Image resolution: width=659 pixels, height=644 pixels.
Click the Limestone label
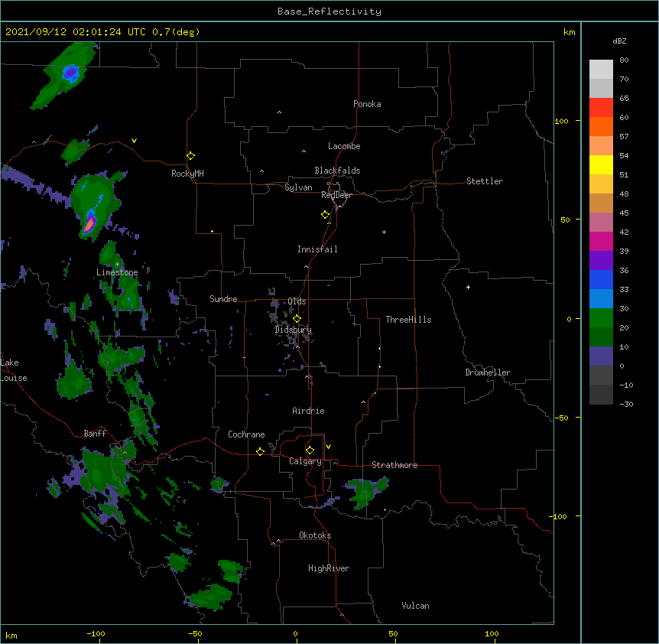point(117,272)
